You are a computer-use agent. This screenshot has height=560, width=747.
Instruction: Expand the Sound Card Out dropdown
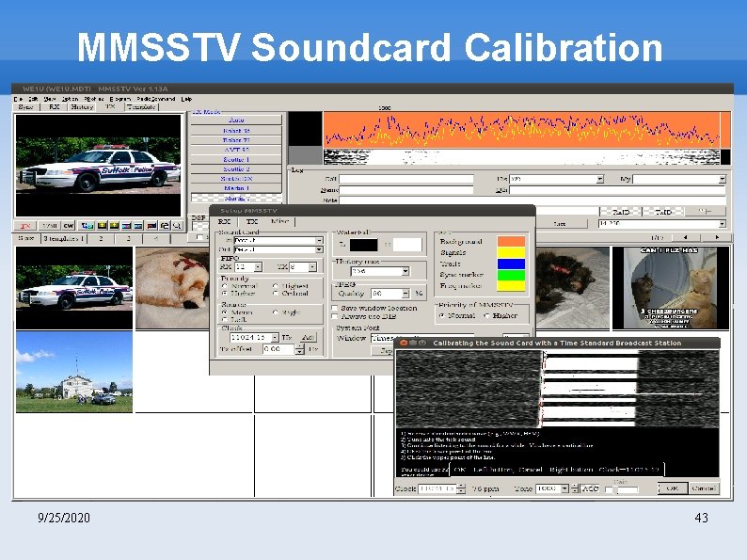pos(319,249)
